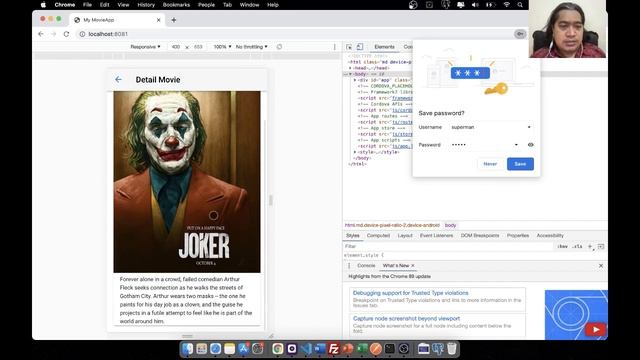The width and height of the screenshot is (640, 360).
Task: Open the Bookmarks menu
Action: (x=176, y=5)
